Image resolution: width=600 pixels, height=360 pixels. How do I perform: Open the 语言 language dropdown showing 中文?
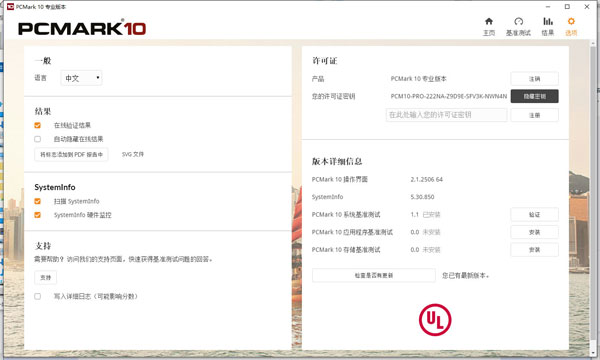pyautogui.click(x=81, y=78)
